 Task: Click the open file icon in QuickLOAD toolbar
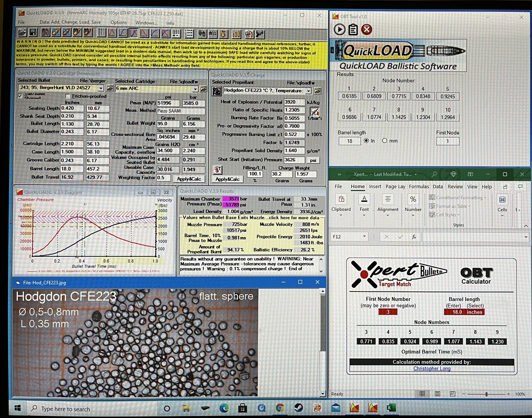pos(22,32)
